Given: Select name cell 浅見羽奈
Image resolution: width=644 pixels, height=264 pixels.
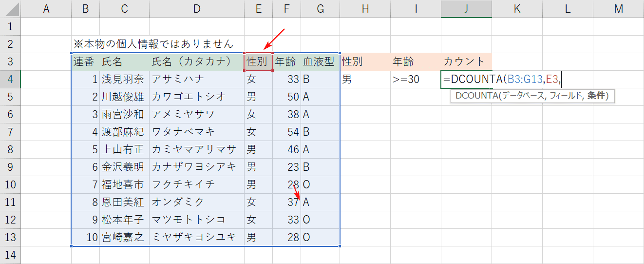Looking at the screenshot, I should pyautogui.click(x=124, y=79).
